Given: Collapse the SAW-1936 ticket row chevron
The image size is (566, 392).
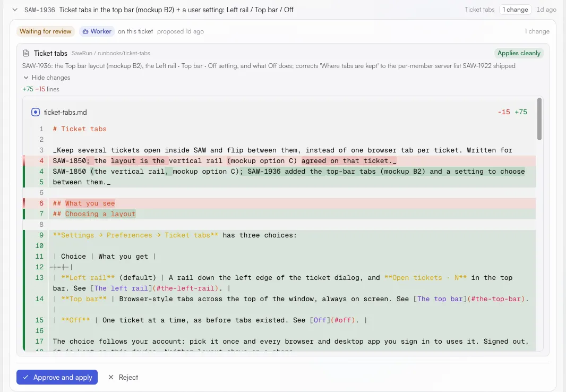Looking at the screenshot, I should [15, 10].
